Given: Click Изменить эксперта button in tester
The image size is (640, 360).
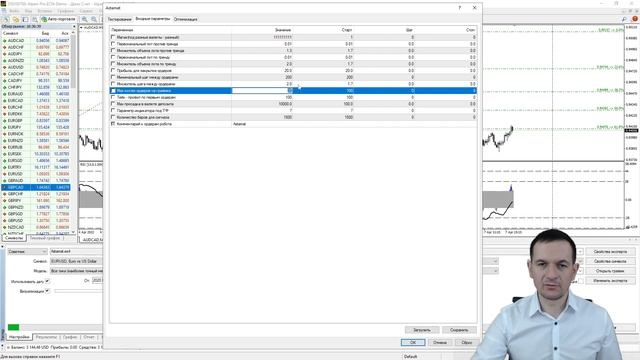Looking at the screenshot, I should [x=610, y=281].
